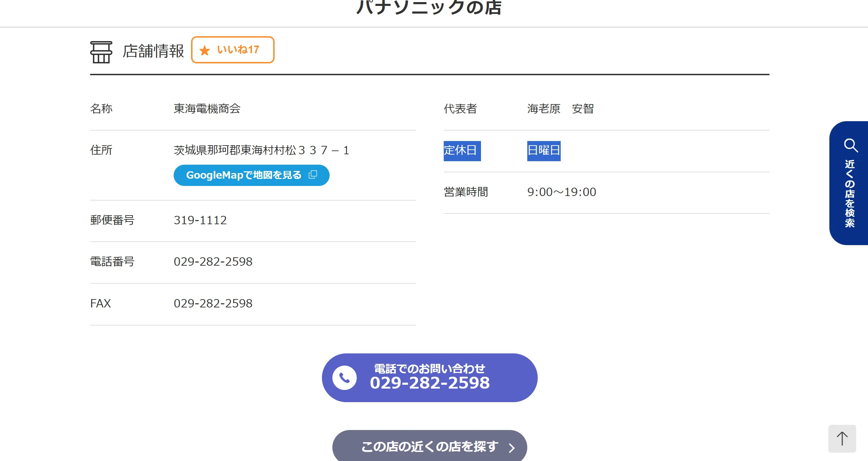Open GoogleMapで地図を見る map link

coord(251,175)
